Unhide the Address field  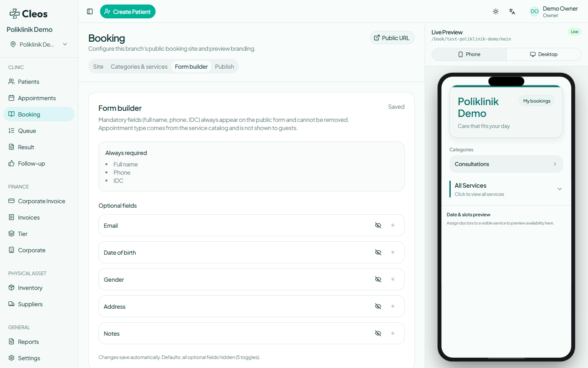point(378,306)
